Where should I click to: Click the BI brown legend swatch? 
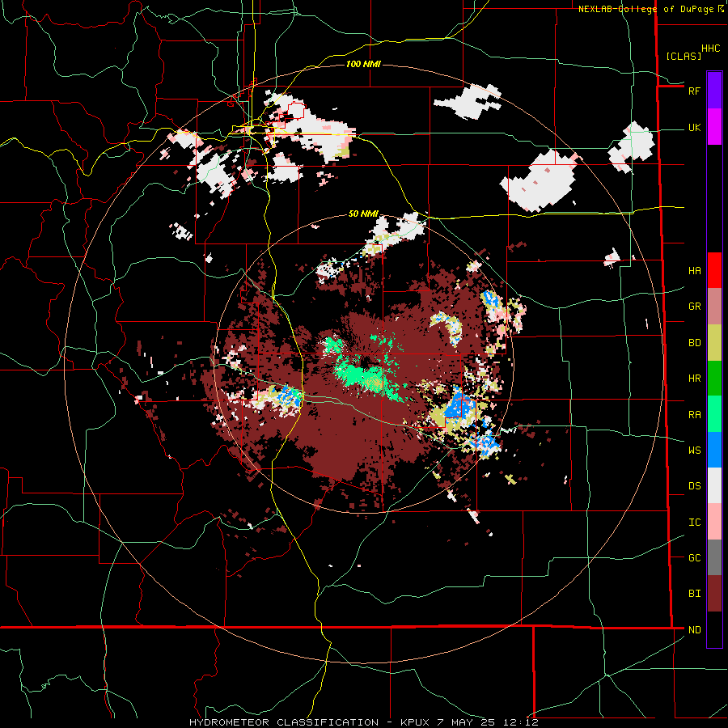(x=714, y=594)
